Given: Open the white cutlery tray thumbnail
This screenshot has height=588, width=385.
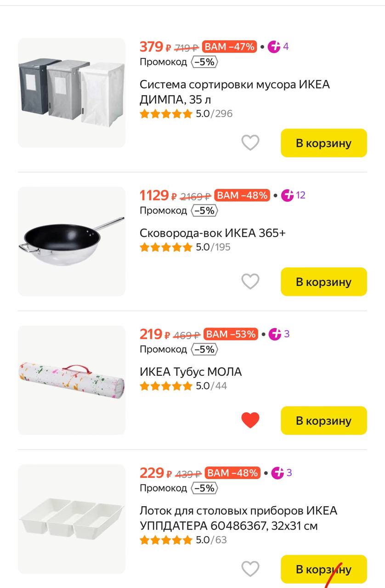Looking at the screenshot, I should click(71, 519).
